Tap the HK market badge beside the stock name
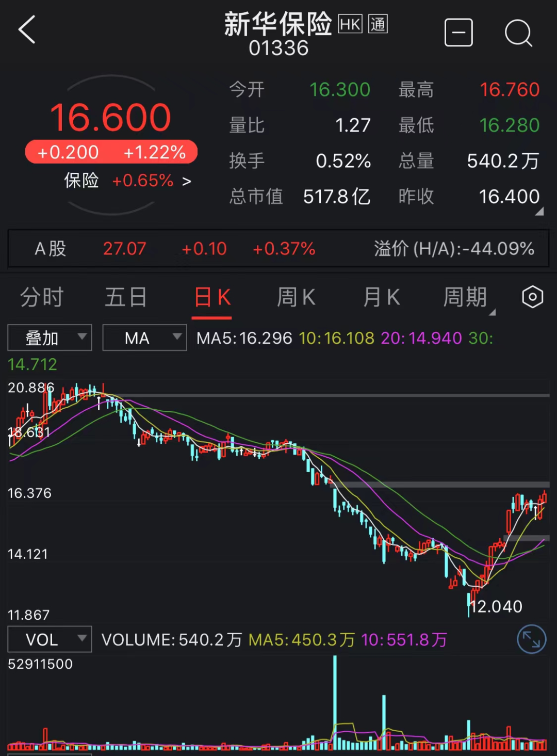This screenshot has width=557, height=756. tap(350, 25)
